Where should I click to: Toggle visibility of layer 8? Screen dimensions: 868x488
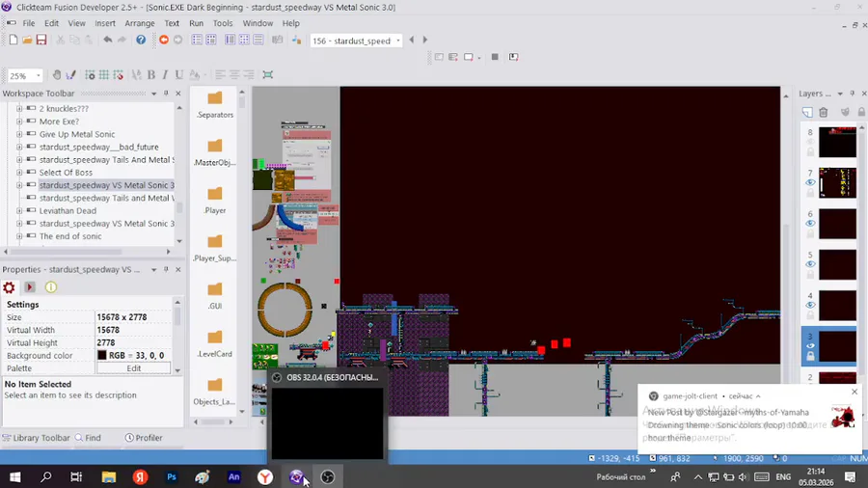point(810,142)
